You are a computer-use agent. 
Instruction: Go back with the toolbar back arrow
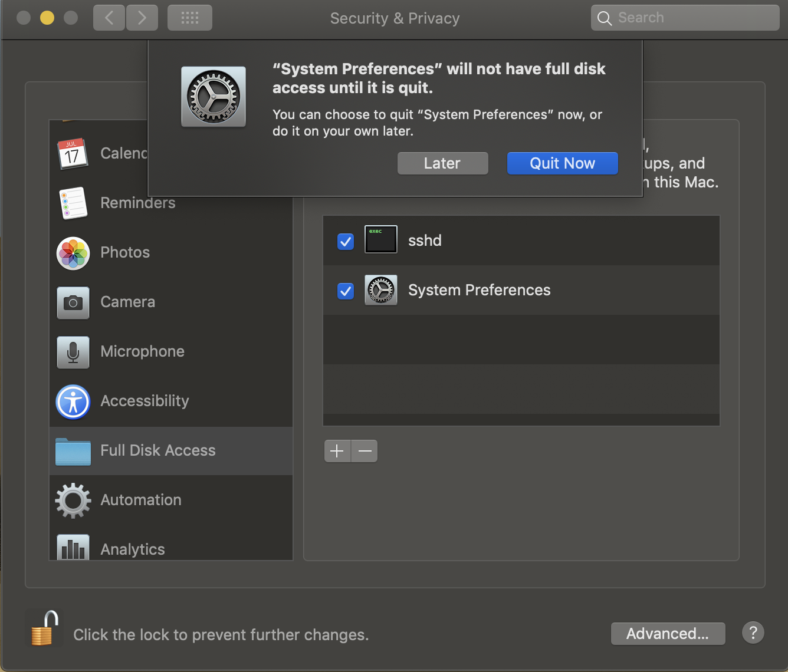coord(109,18)
